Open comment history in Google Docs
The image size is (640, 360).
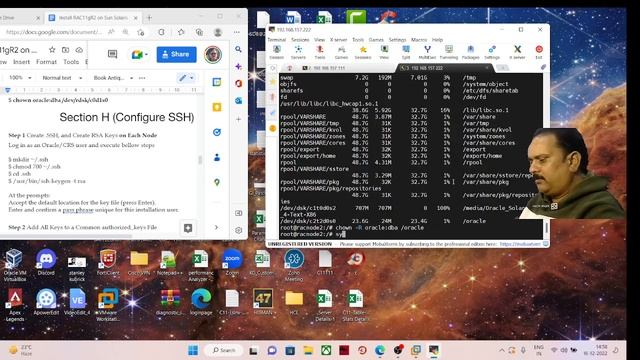point(113,54)
